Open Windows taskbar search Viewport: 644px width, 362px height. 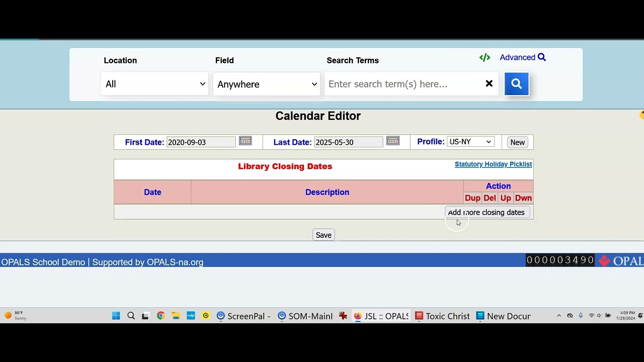131,316
